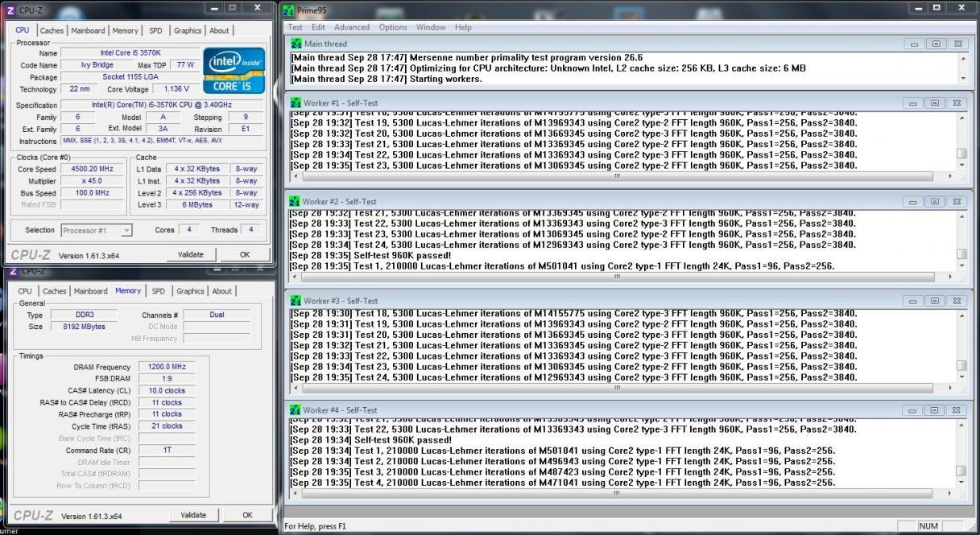Screen dimensions: 980x535
Task: Click the Worker #1 Self-Test window icon
Action: tap(296, 103)
